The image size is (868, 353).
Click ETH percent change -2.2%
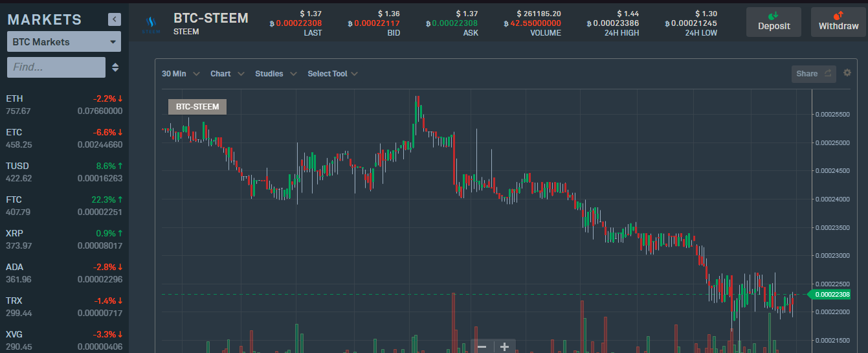tap(107, 98)
